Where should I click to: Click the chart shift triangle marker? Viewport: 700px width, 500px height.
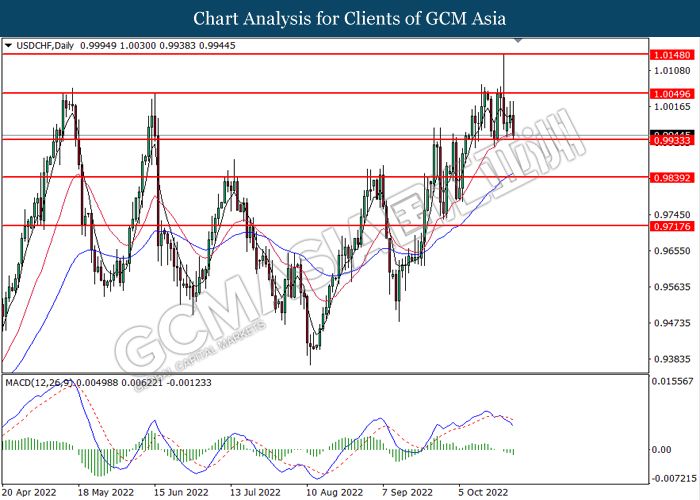tap(518, 41)
